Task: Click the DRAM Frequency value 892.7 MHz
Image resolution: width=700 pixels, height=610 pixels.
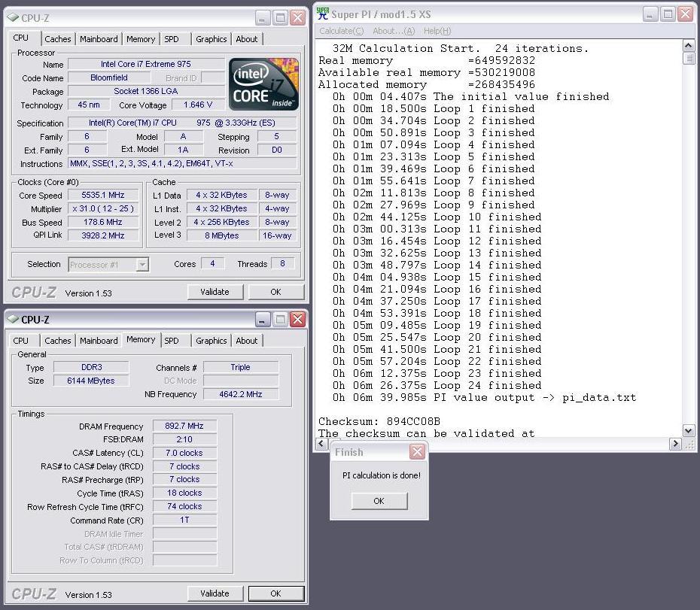Action: [x=184, y=426]
